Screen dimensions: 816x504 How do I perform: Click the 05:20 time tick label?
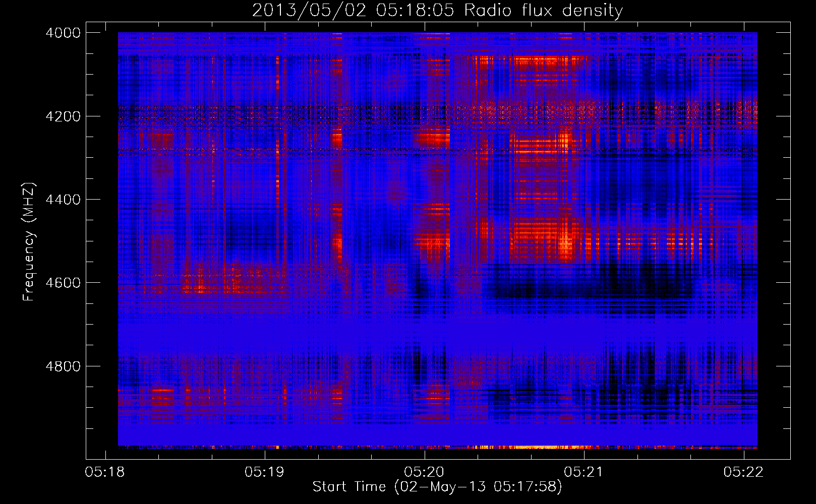(x=424, y=472)
